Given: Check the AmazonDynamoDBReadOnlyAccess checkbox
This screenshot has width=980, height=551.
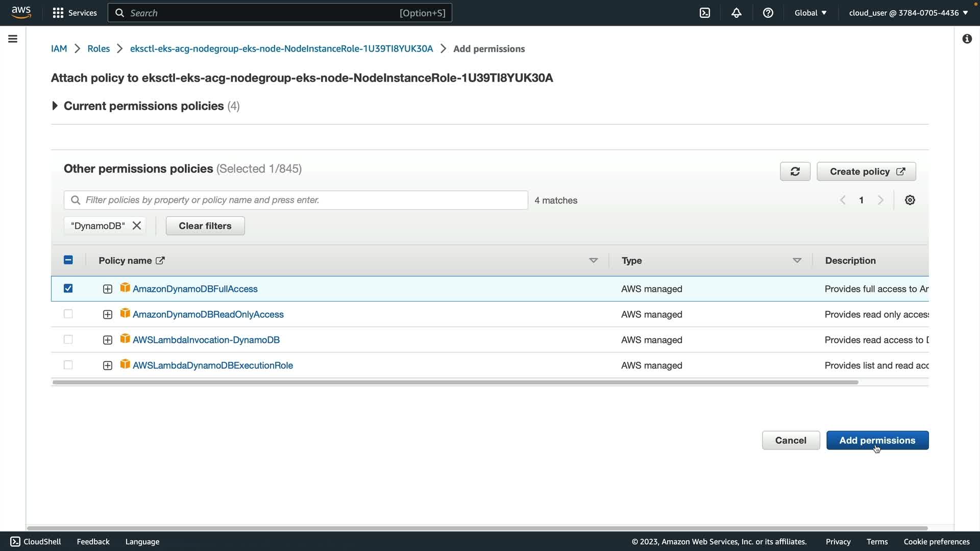Looking at the screenshot, I should pos(68,314).
